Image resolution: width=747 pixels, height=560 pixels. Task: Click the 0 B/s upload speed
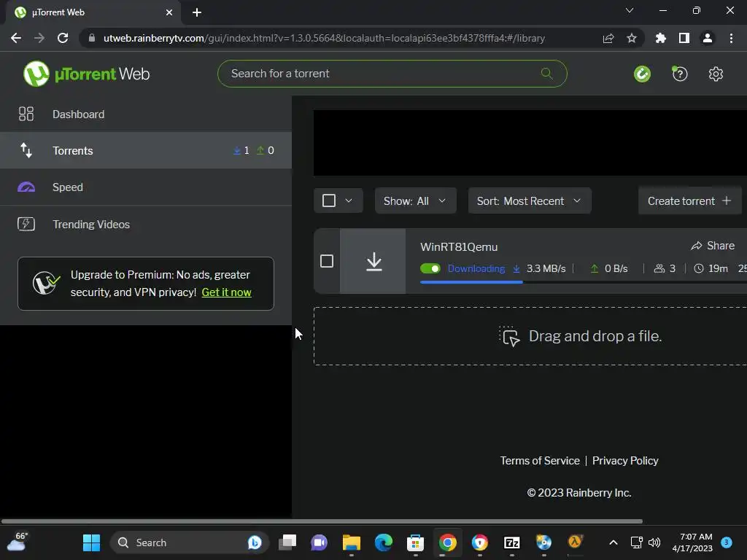pyautogui.click(x=616, y=268)
